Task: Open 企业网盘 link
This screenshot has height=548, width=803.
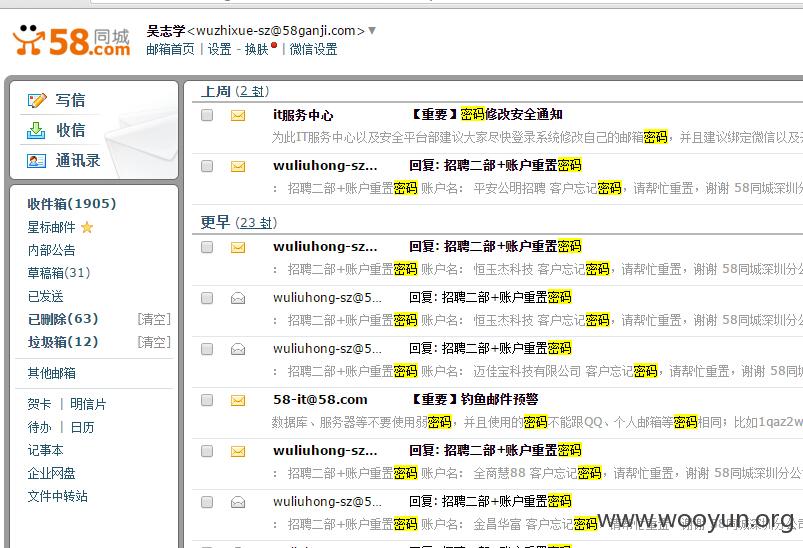Action: point(52,473)
